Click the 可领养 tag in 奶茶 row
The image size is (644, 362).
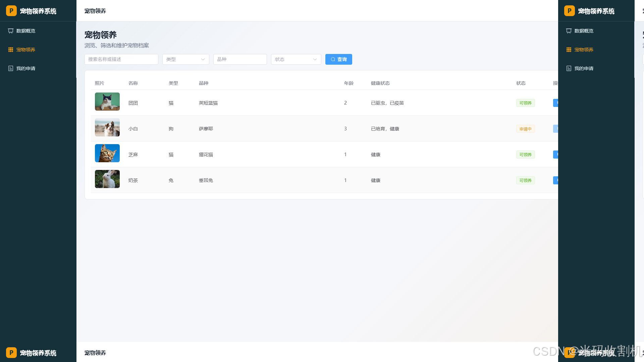click(525, 180)
